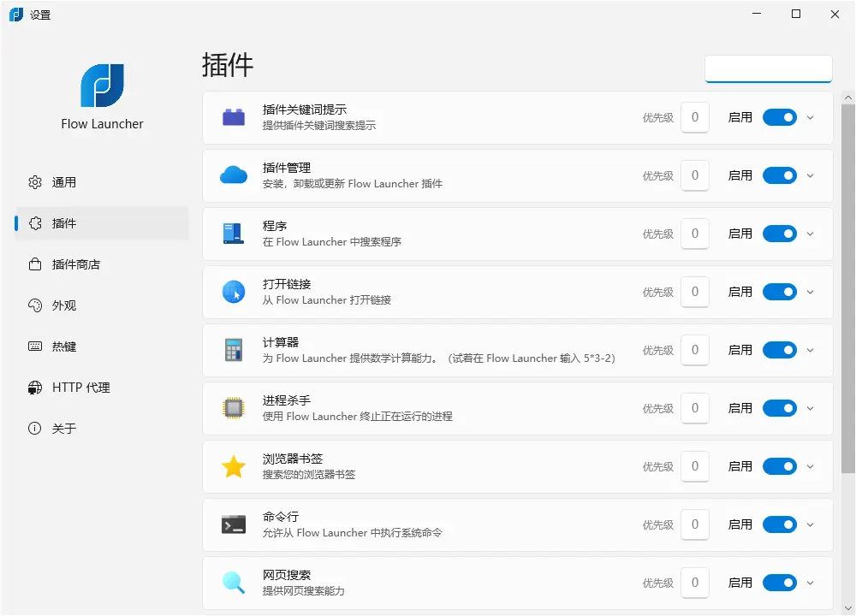Disable the 插件管理 plugin toggle

(x=780, y=175)
